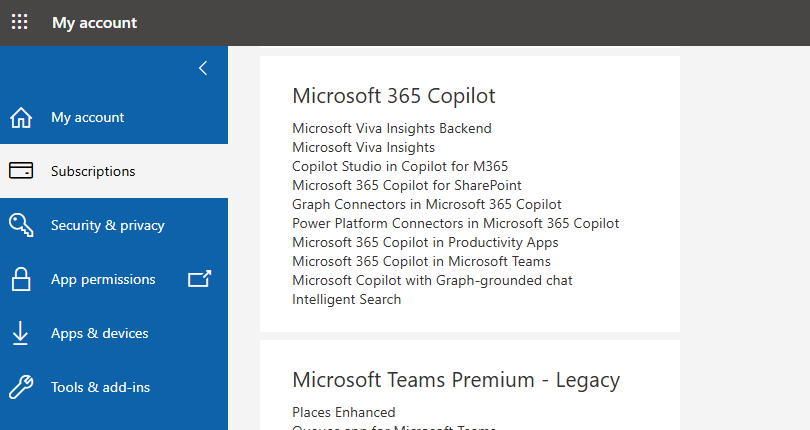Click the home icon for My account
The image size is (810, 430).
(21, 117)
